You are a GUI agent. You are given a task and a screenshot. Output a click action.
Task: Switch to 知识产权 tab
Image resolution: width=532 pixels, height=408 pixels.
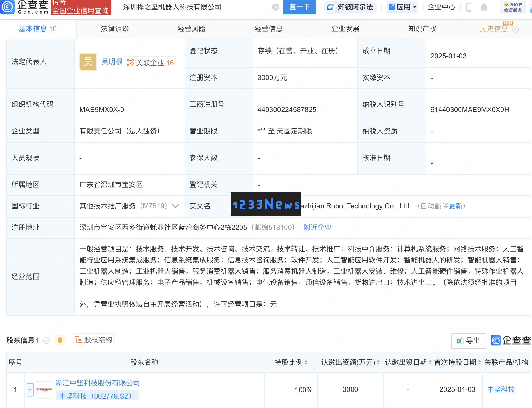tap(422, 29)
